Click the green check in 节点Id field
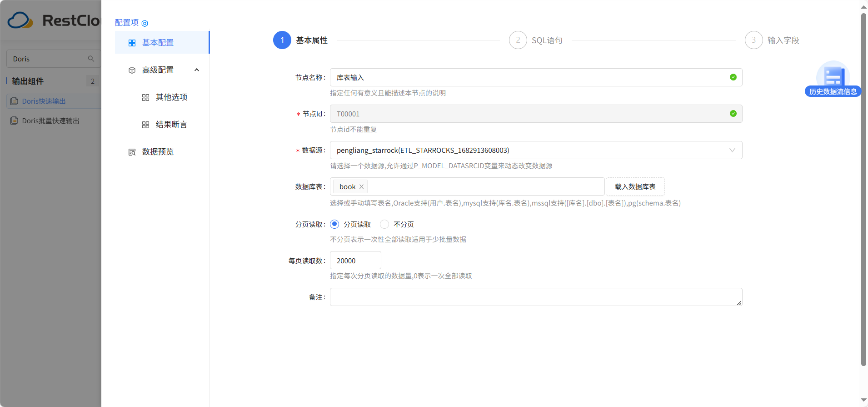This screenshot has width=868, height=407. [x=733, y=114]
